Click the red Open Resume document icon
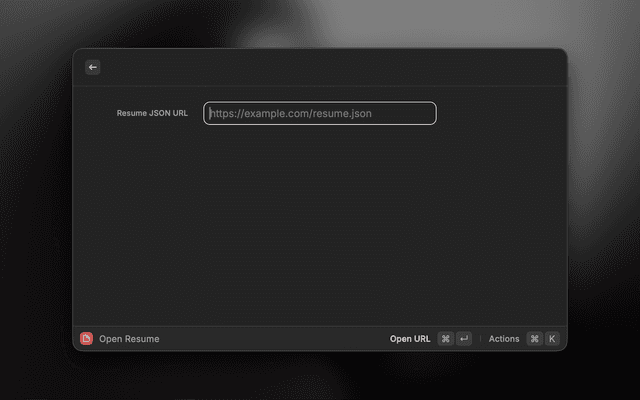The height and width of the screenshot is (400, 640). coord(87,339)
